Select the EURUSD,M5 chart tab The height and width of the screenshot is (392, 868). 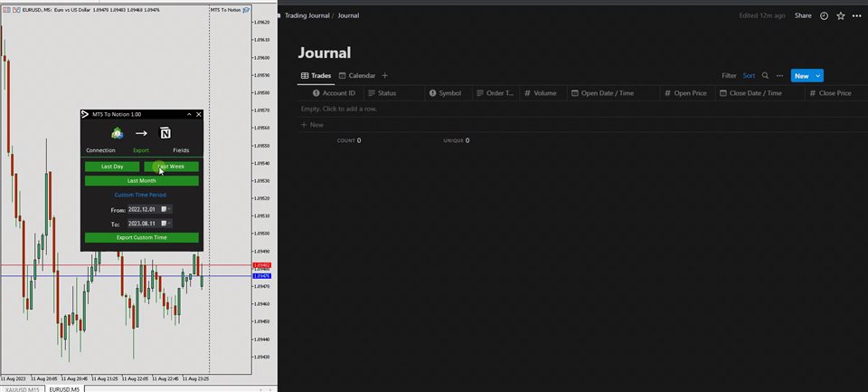pos(64,389)
